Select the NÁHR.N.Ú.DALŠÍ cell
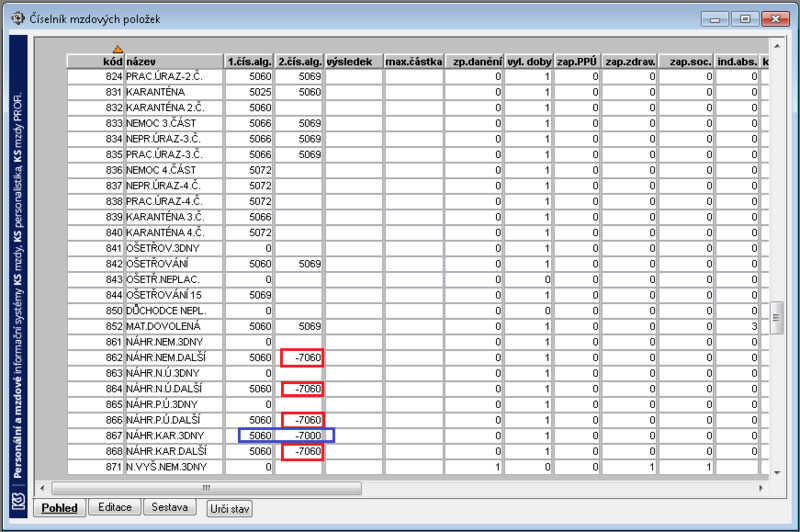 [174, 389]
